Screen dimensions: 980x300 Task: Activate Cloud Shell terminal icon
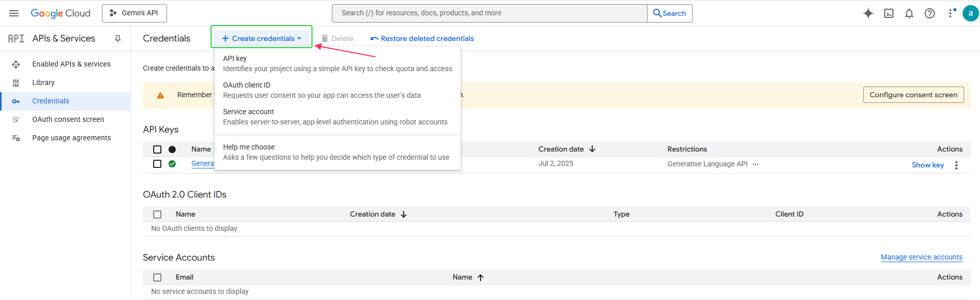889,13
